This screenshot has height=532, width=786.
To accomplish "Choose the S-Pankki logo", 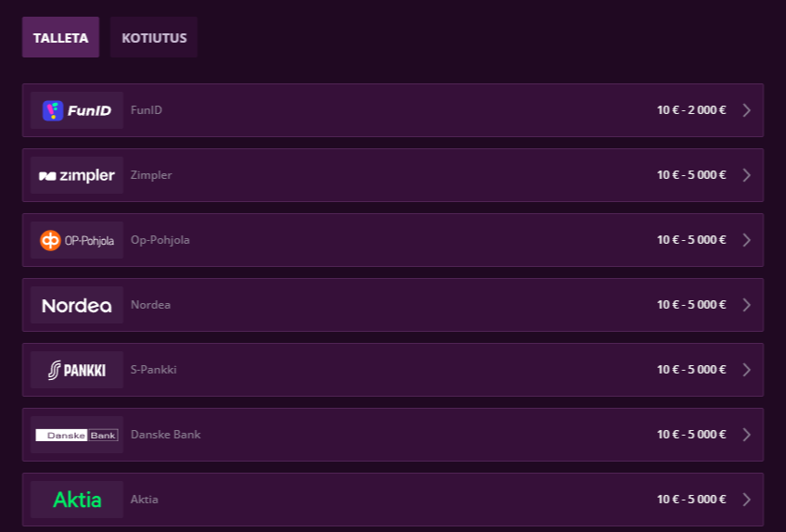I will 77,370.
